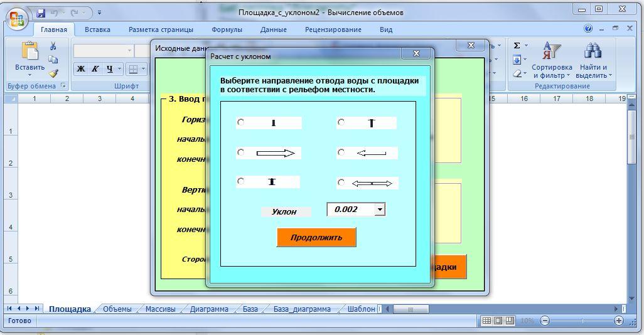
Task: Click the Copy icon in Clipboard group
Action: (53, 60)
